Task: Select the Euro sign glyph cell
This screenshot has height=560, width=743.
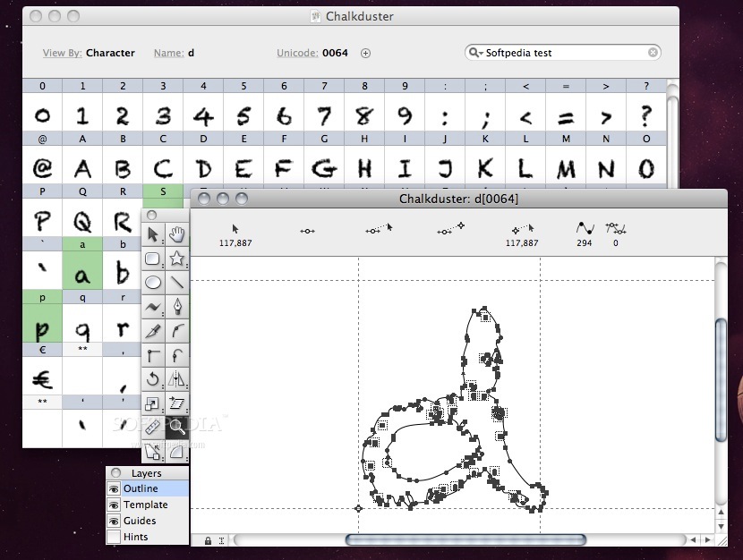Action: point(42,376)
